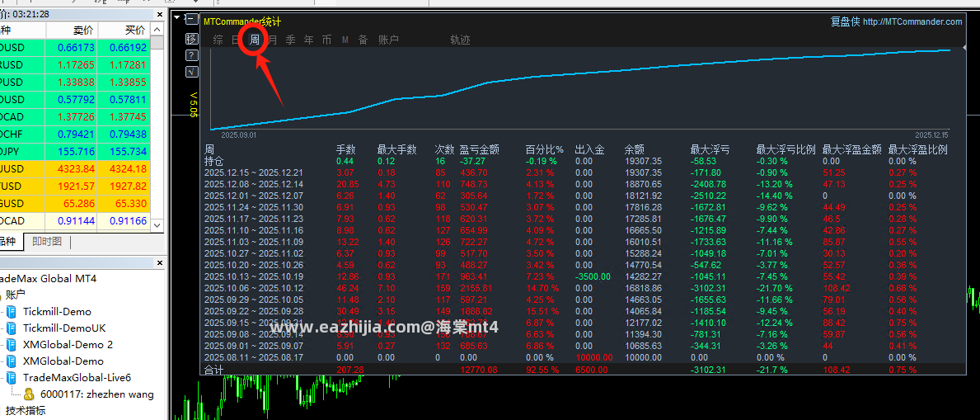Click the 155.716 bid price
The width and height of the screenshot is (980, 420).
[x=77, y=152]
